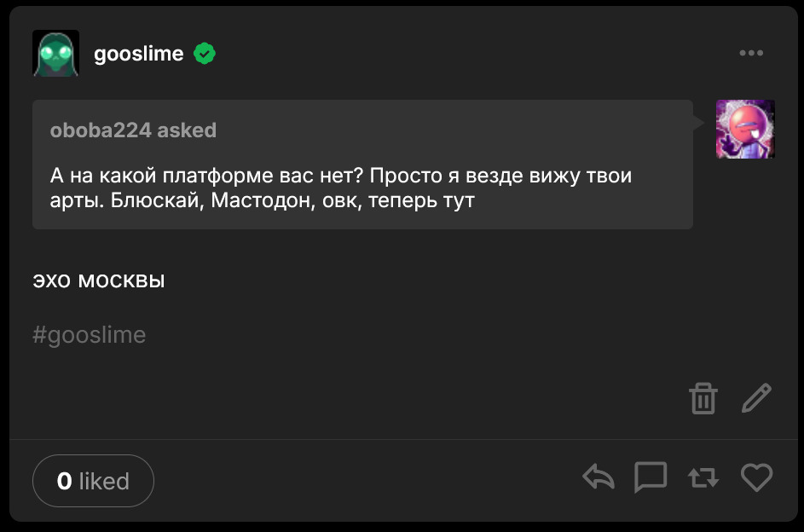Visit the oboba224 asker profile
This screenshot has height=532, width=804.
pos(101,130)
